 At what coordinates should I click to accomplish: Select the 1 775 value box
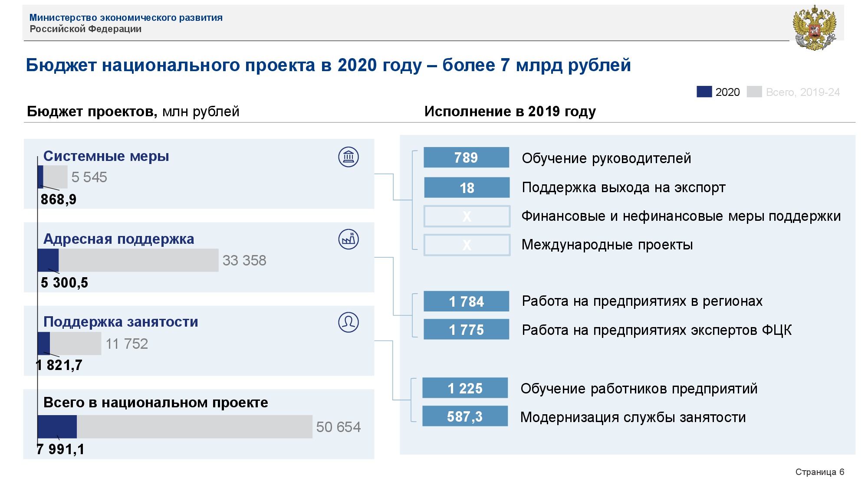[x=466, y=329]
